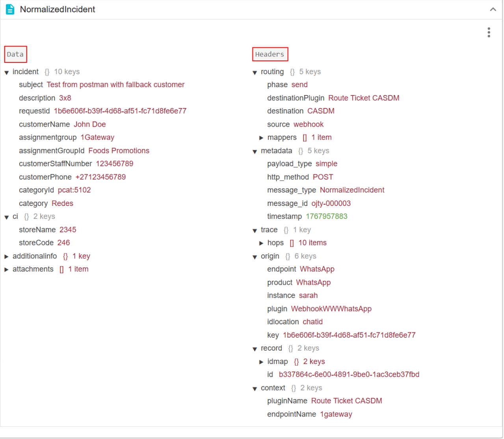This screenshot has height=439, width=504.
Task: Click the Data section label
Action: point(15,54)
